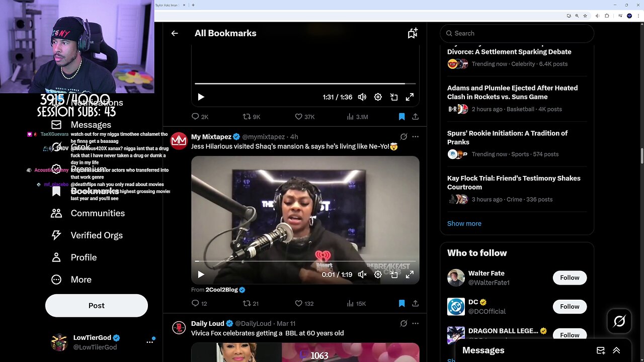
Task: Open the 2Cool2Blog source link
Action: click(x=221, y=290)
